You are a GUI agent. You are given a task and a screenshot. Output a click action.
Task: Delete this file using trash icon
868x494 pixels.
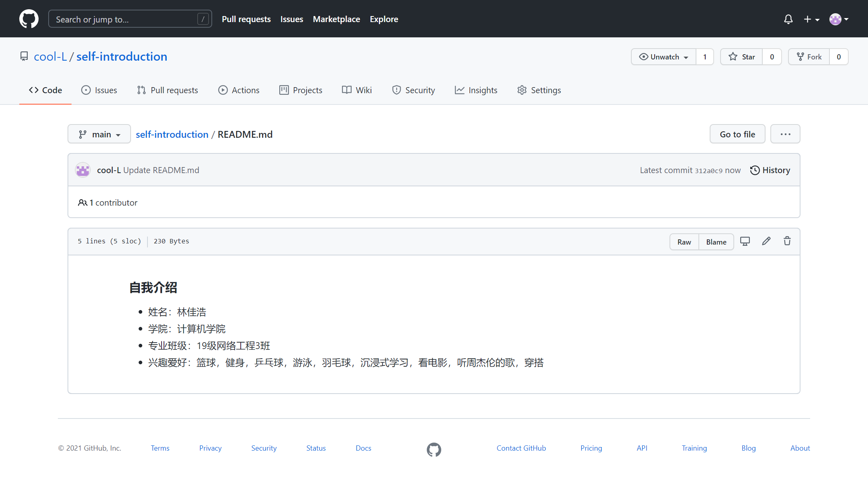[787, 241]
